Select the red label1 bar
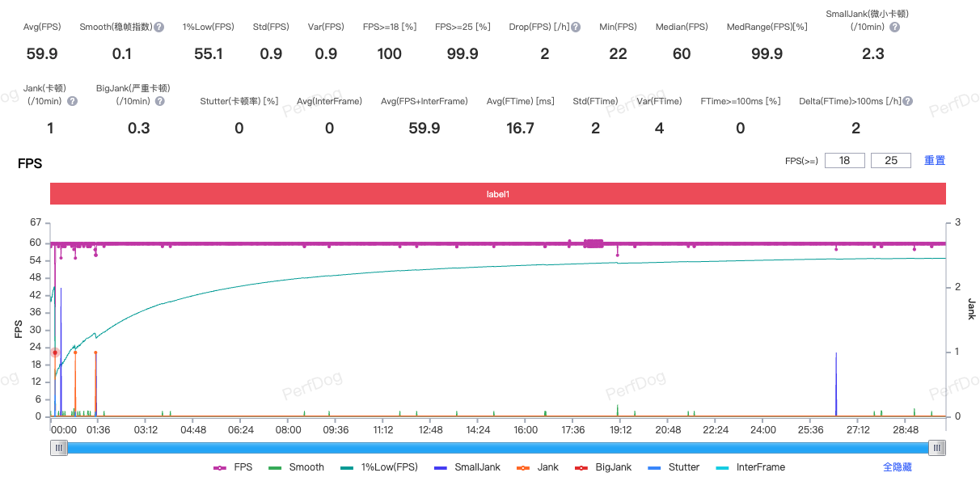Viewport: 980px width, 477px height. [x=497, y=194]
